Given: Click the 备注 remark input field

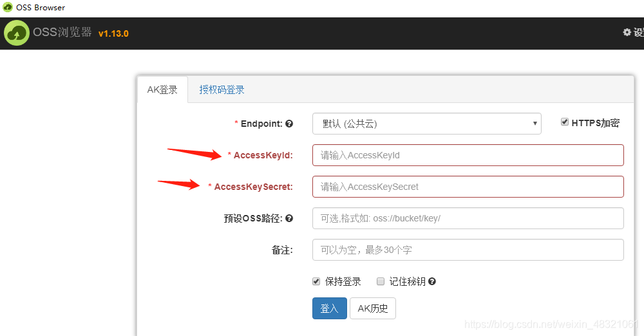Looking at the screenshot, I should (x=468, y=250).
